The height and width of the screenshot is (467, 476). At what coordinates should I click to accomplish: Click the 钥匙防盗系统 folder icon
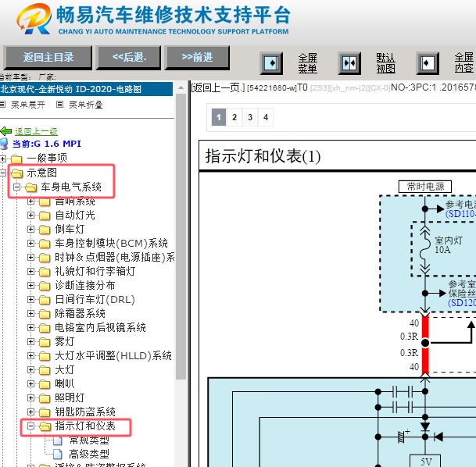click(45, 412)
